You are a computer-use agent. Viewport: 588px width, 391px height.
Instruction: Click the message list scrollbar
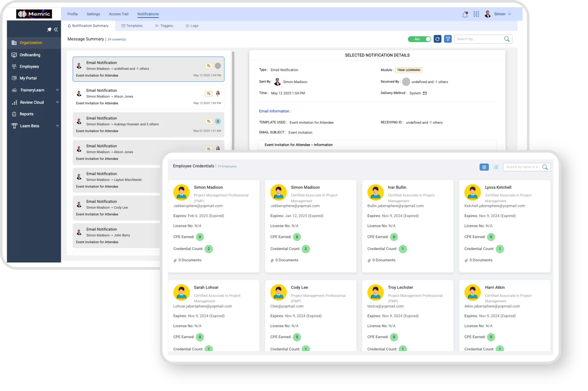233,100
